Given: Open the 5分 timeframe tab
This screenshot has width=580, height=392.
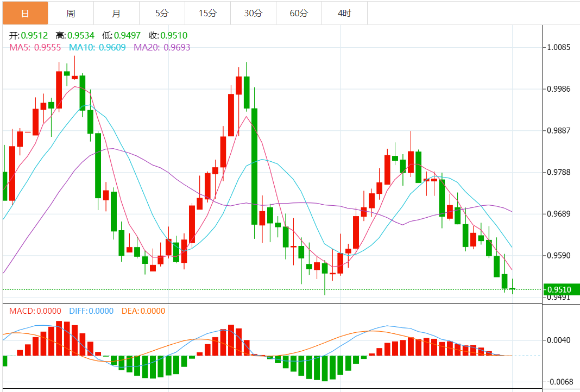Looking at the screenshot, I should pyautogui.click(x=162, y=14).
